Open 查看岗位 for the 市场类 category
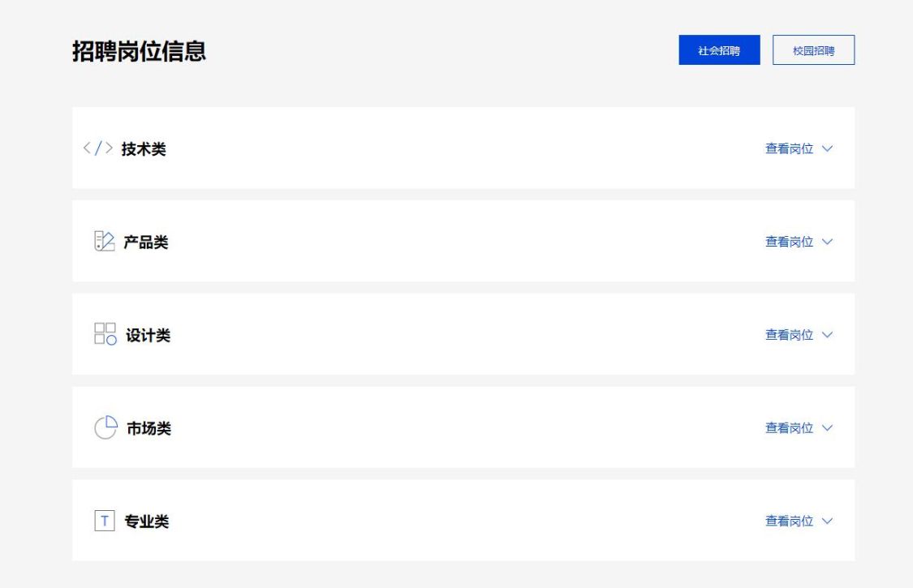913x588 pixels. coord(789,428)
